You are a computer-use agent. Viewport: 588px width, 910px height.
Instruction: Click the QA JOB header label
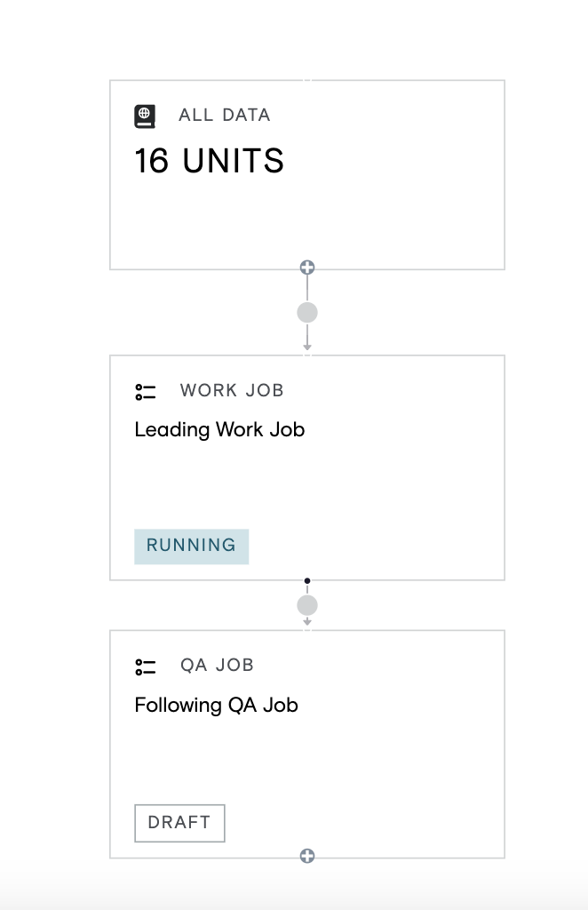click(218, 665)
